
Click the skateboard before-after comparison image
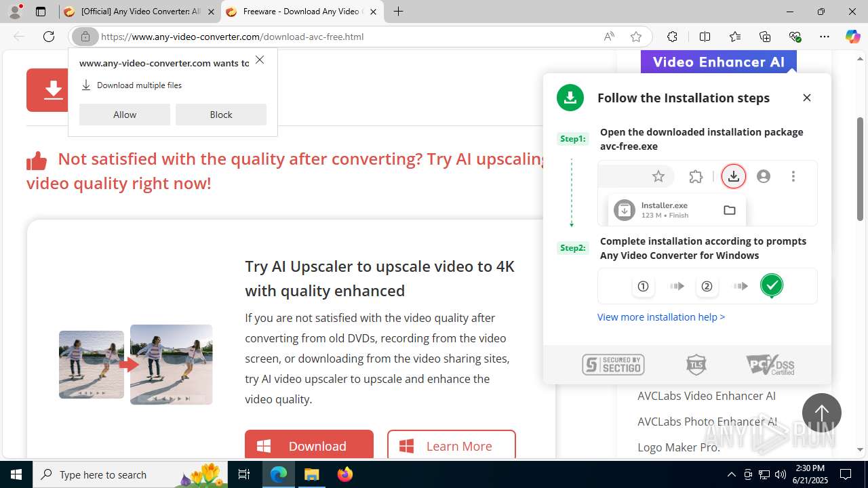tap(136, 365)
